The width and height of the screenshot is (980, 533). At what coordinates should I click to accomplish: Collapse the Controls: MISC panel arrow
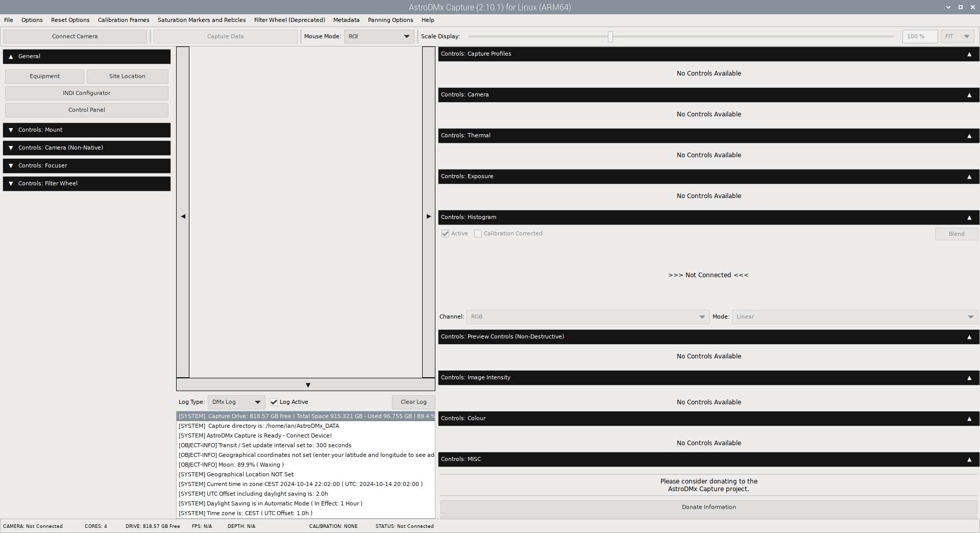tap(969, 459)
